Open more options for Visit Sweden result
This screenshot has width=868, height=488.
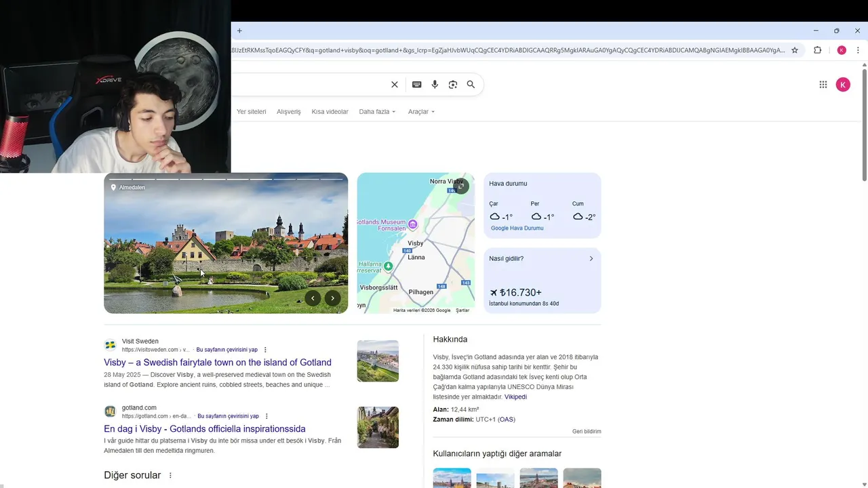(x=265, y=350)
